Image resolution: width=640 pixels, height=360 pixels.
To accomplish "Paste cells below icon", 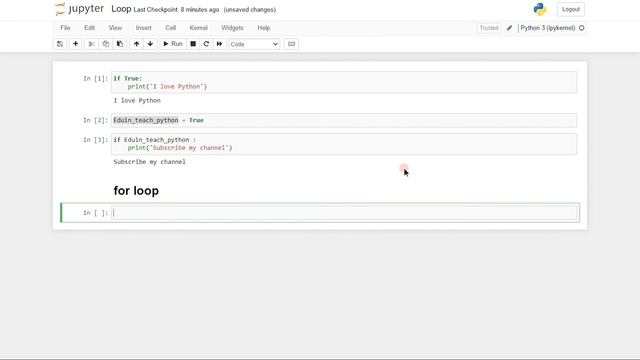I will (x=120, y=44).
